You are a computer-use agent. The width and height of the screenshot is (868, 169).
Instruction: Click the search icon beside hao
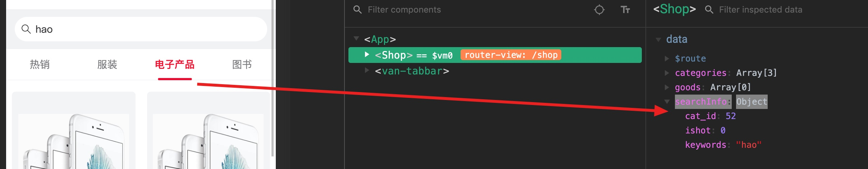pyautogui.click(x=26, y=29)
